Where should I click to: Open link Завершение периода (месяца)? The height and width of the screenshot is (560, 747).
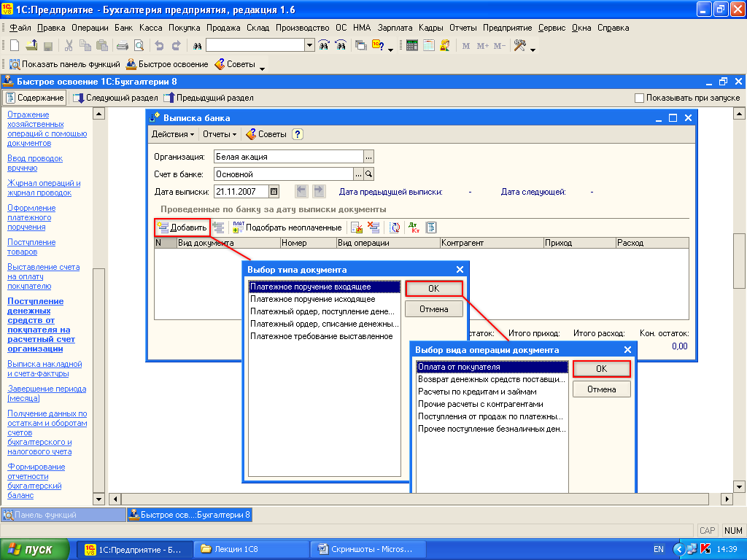(47, 393)
